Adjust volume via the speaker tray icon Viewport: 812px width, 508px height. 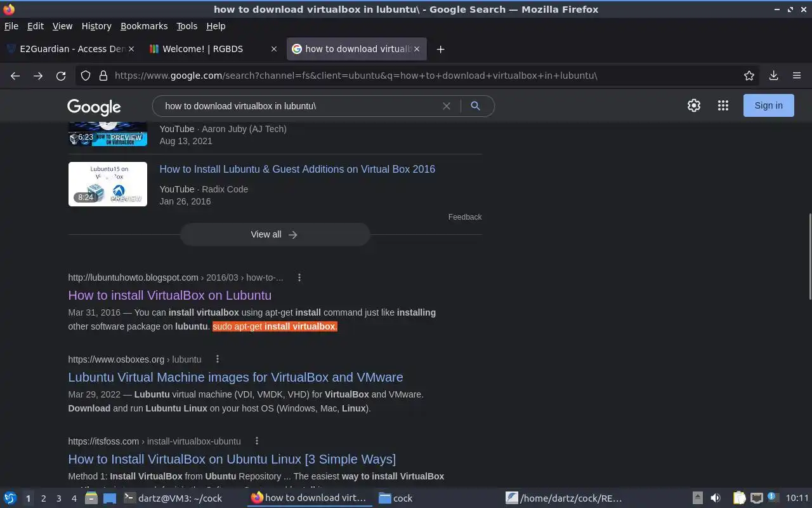(x=716, y=498)
